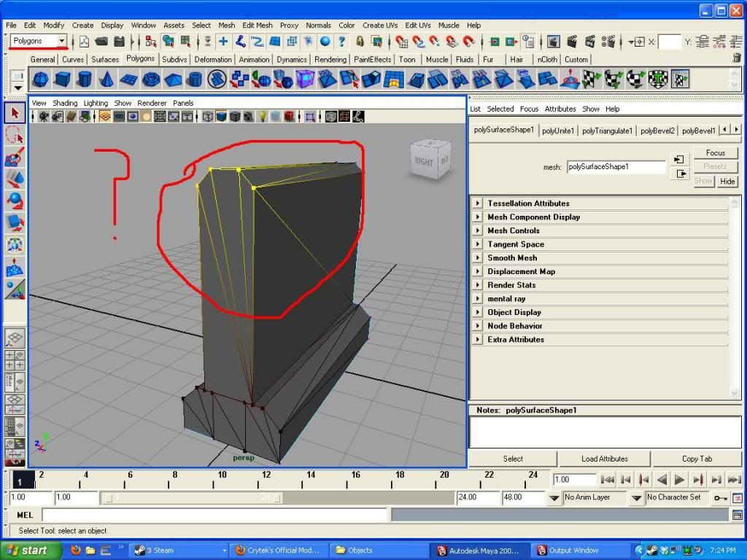This screenshot has width=747, height=560.
Task: Click the Copy Tab button
Action: coord(697,459)
